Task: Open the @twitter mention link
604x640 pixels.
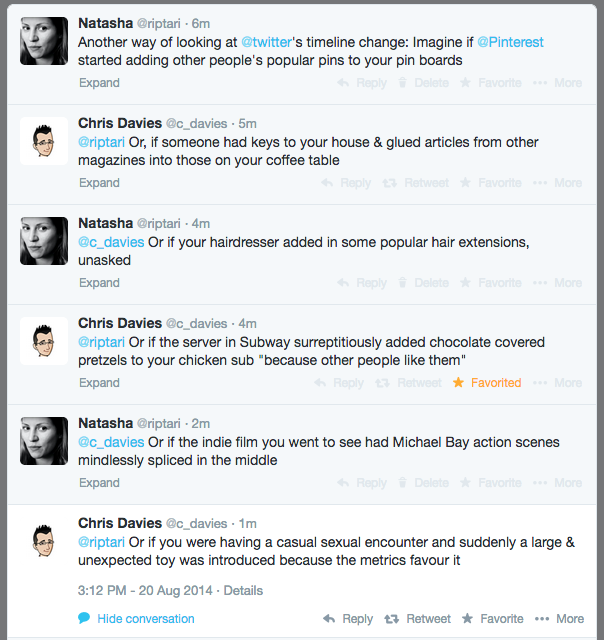Action: point(265,42)
